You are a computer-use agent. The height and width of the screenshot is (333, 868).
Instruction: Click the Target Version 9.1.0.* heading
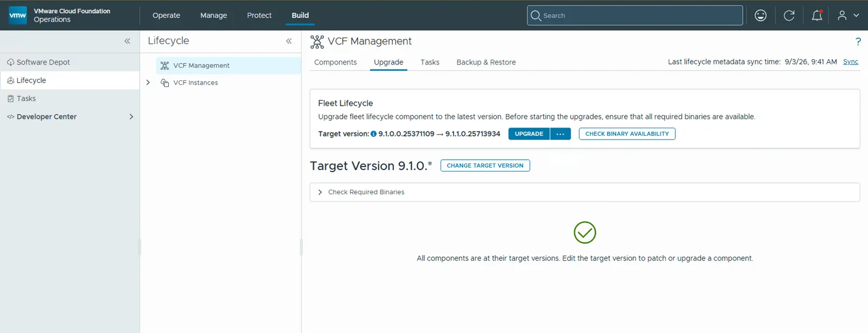[371, 166]
